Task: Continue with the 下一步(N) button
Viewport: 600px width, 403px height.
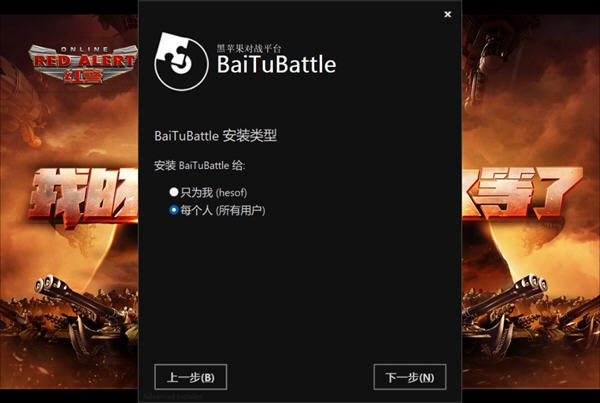Action: pyautogui.click(x=410, y=377)
